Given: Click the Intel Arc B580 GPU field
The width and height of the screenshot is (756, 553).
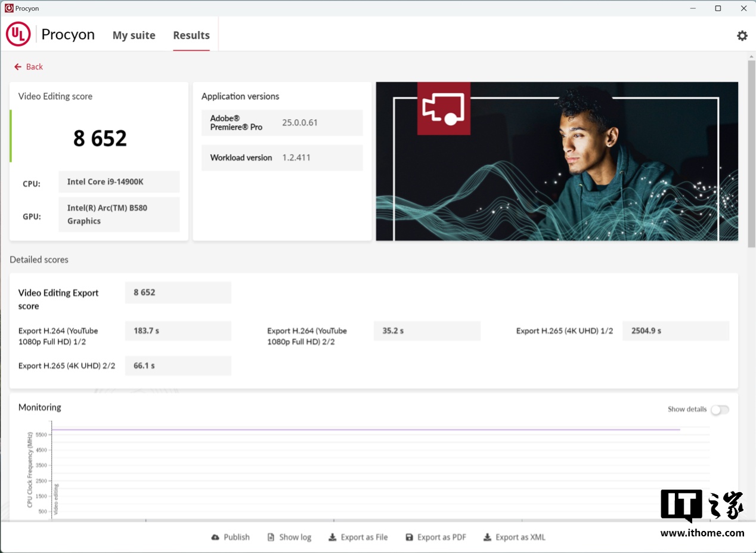Looking at the screenshot, I should (x=119, y=215).
